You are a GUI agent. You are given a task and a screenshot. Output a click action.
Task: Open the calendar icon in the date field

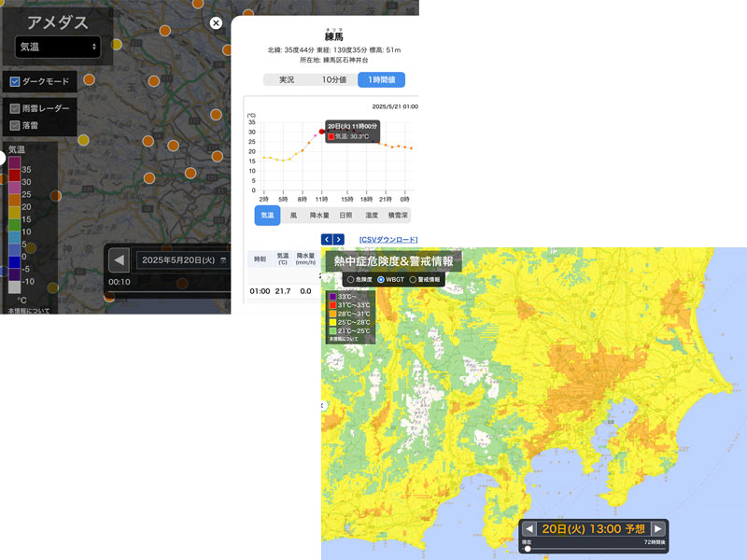223,260
